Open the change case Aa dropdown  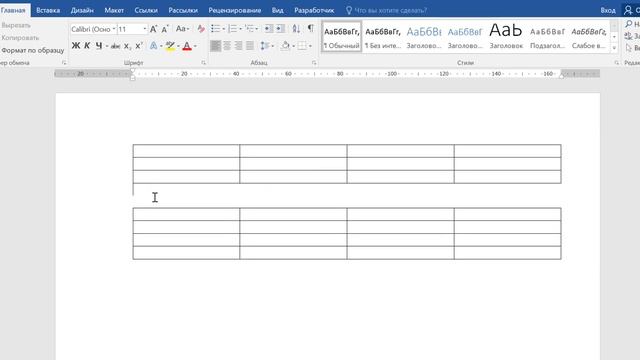[x=182, y=29]
